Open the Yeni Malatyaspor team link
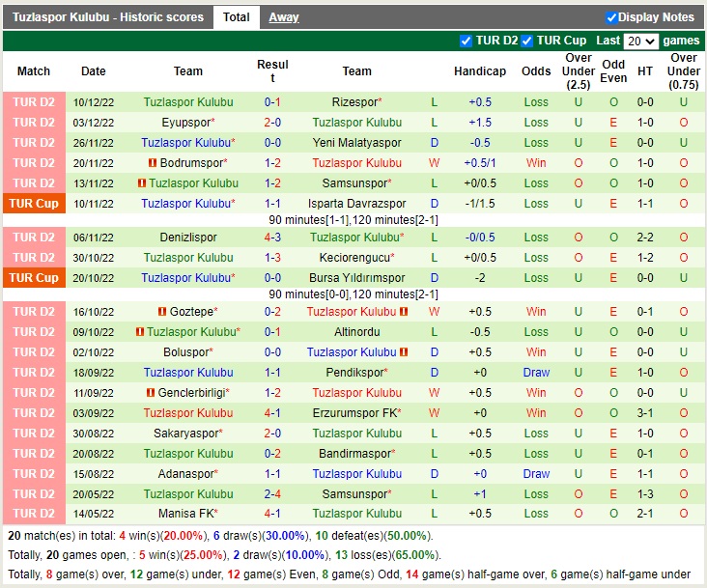The width and height of the screenshot is (707, 588). click(356, 143)
